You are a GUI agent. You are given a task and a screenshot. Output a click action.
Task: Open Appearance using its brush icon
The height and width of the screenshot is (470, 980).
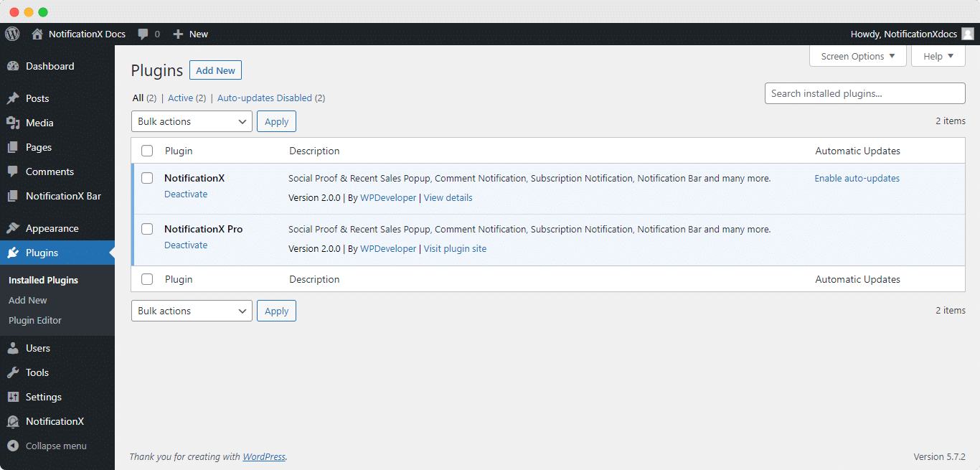14,227
